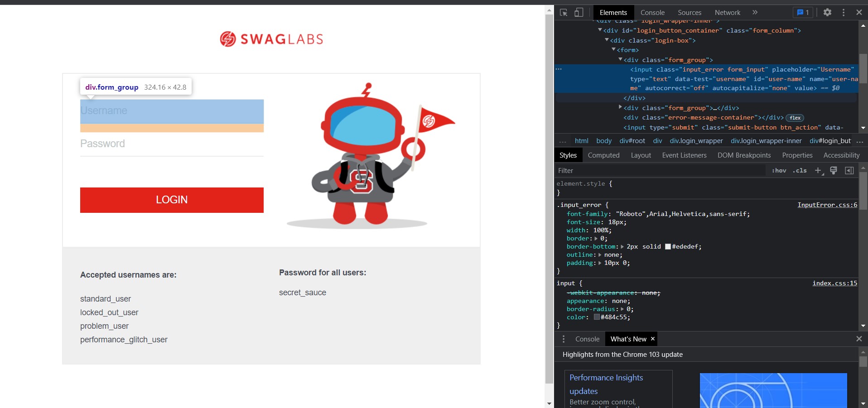Screen dimensions: 868x408
Task: Open the Performance Insights updates link
Action: (x=606, y=384)
